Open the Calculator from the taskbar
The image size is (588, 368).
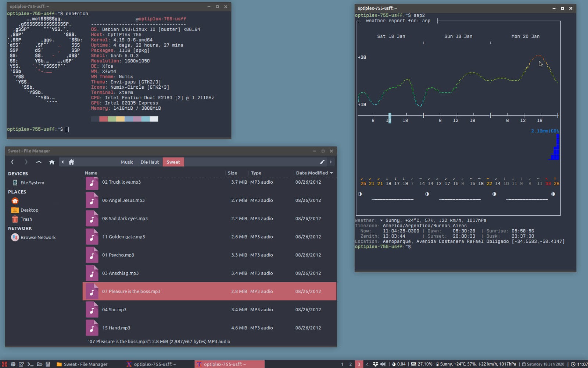click(48, 364)
